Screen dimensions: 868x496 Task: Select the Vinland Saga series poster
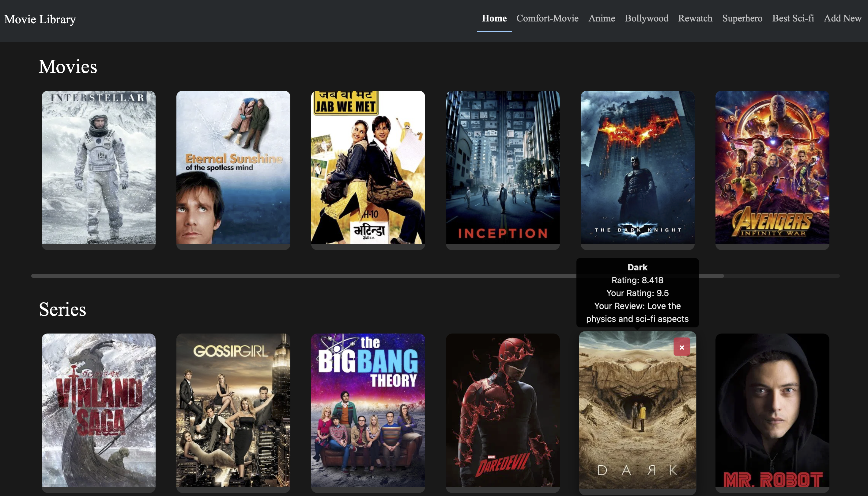(98, 410)
